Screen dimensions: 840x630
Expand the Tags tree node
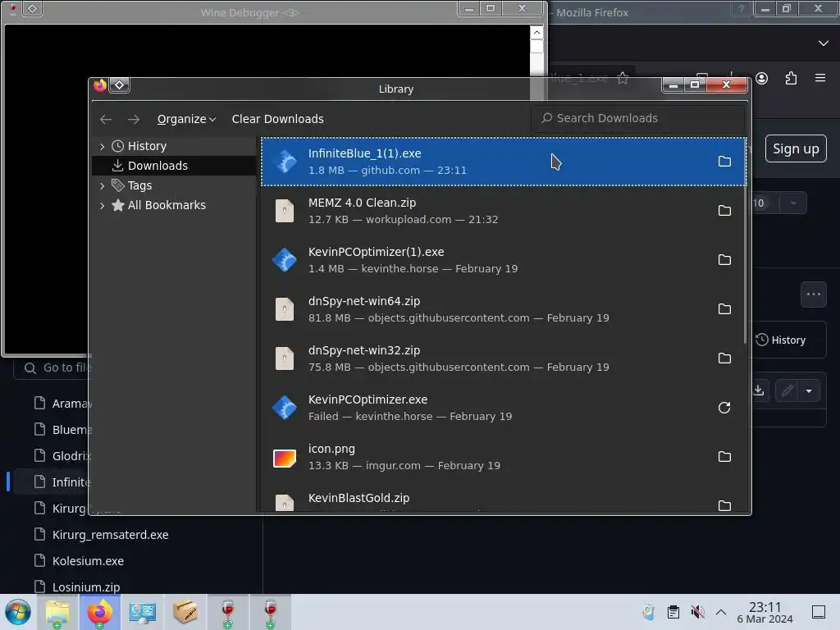(103, 186)
